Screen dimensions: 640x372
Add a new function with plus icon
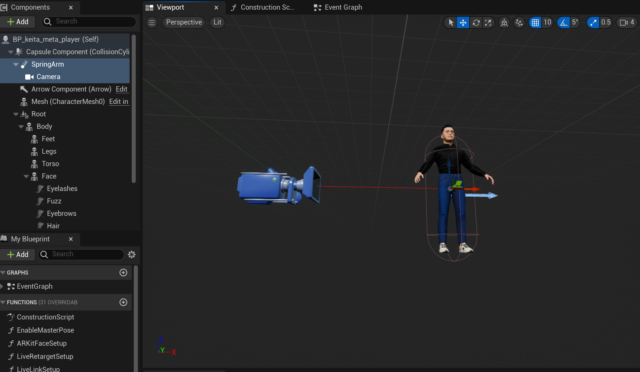pyautogui.click(x=123, y=302)
